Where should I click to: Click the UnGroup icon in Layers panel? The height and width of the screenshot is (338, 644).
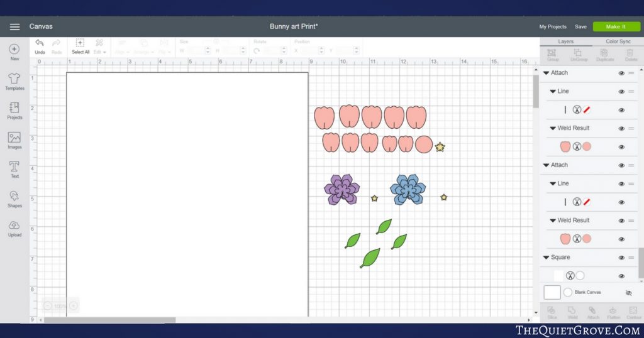pos(579,55)
